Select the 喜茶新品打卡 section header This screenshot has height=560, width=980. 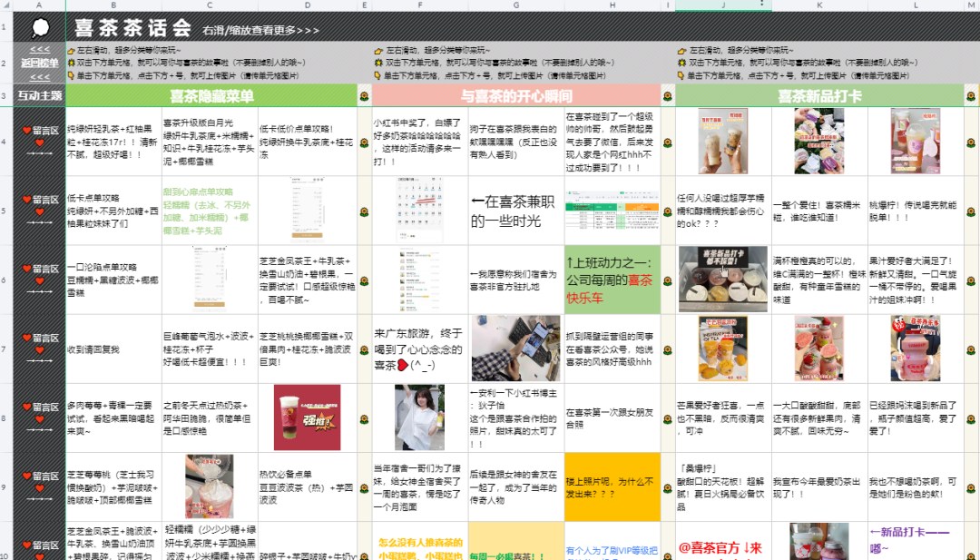pyautogui.click(x=819, y=95)
